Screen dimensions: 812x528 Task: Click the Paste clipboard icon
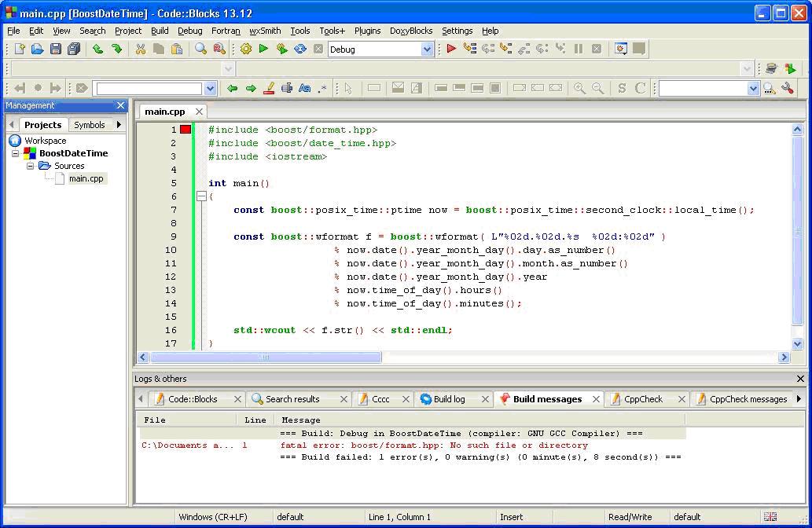[x=177, y=49]
